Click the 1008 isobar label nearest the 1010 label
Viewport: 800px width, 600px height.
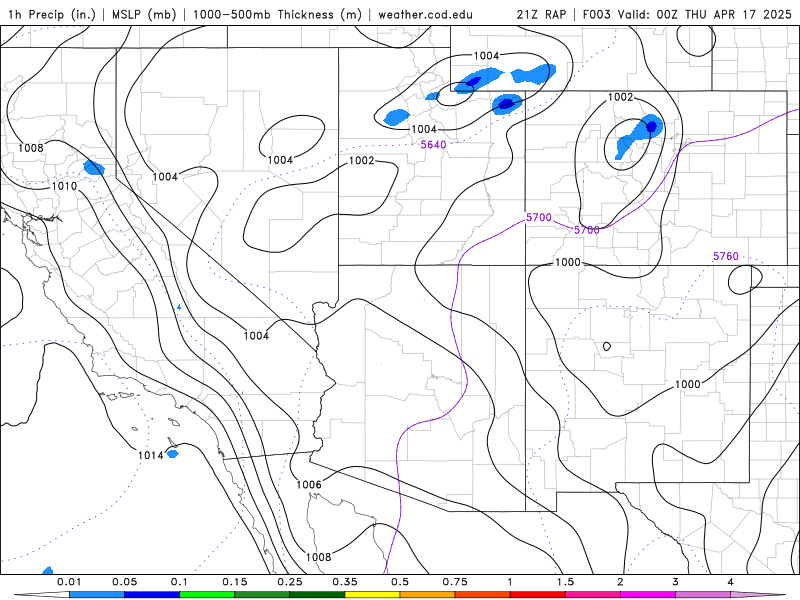point(31,148)
